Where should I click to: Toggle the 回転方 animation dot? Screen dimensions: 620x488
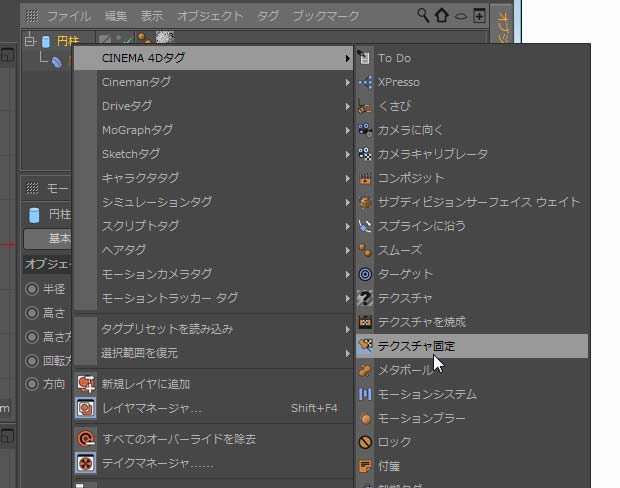pos(32,361)
